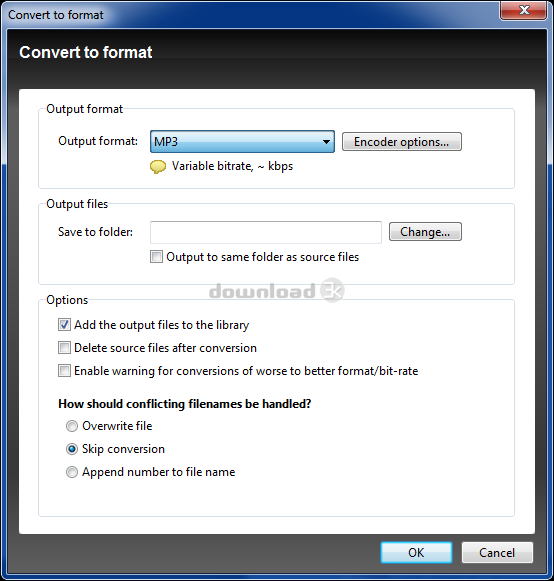Click the Save to folder text field
Image resolution: width=554 pixels, height=581 pixels.
(266, 232)
